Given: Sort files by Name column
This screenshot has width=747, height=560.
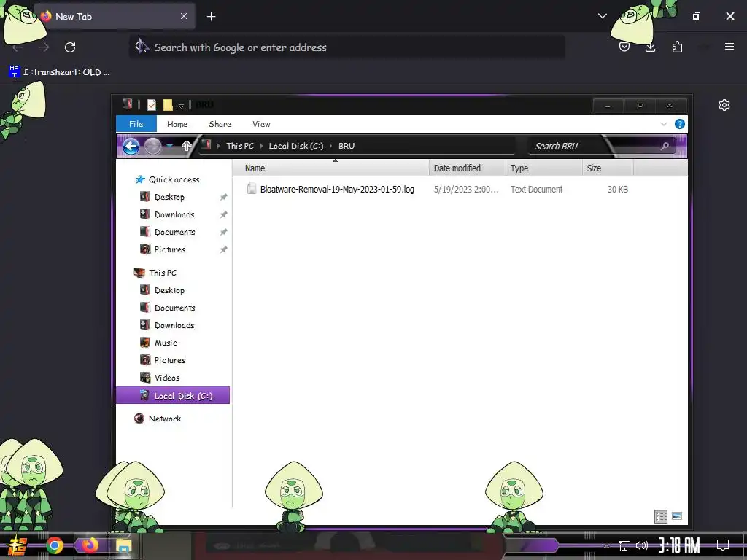Looking at the screenshot, I should click(331, 168).
